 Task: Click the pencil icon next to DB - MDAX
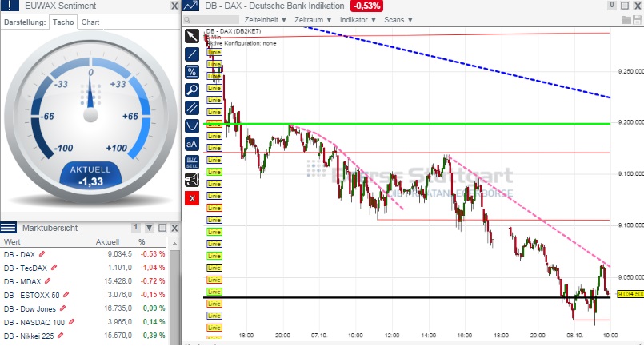[x=48, y=281]
